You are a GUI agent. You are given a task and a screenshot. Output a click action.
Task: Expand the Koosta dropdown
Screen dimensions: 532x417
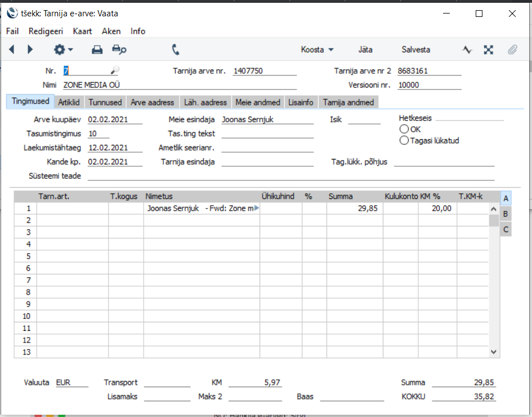click(x=318, y=50)
